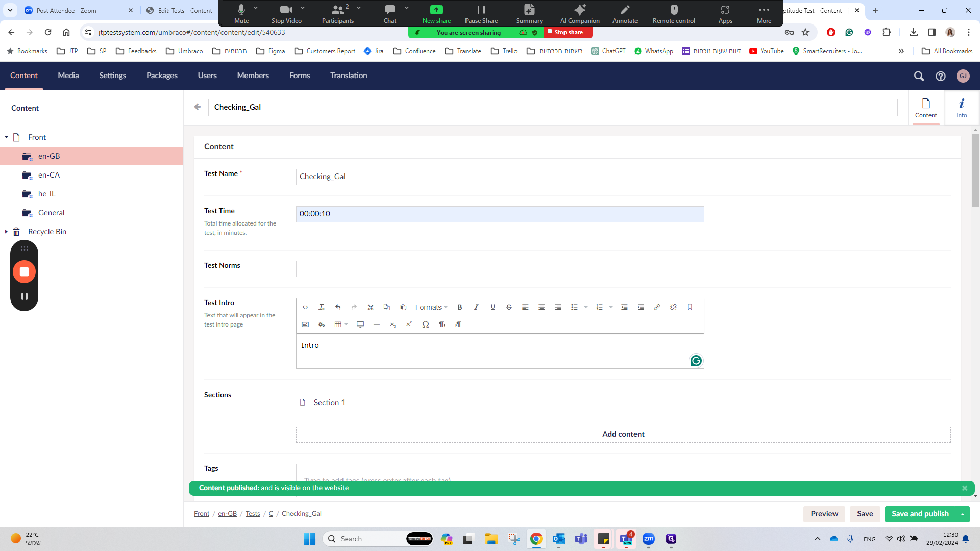Viewport: 980px width, 551px height.
Task: Click the Preview button
Action: click(x=824, y=514)
